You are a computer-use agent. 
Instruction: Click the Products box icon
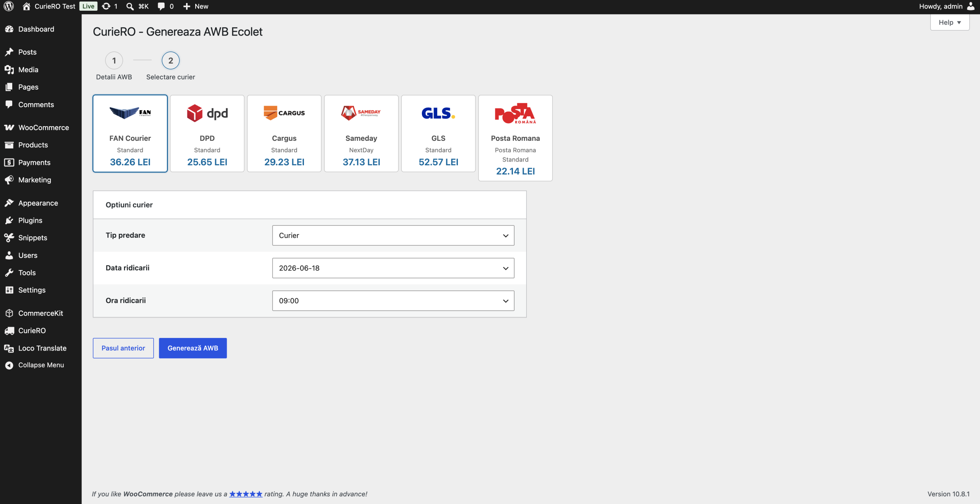[x=9, y=145]
